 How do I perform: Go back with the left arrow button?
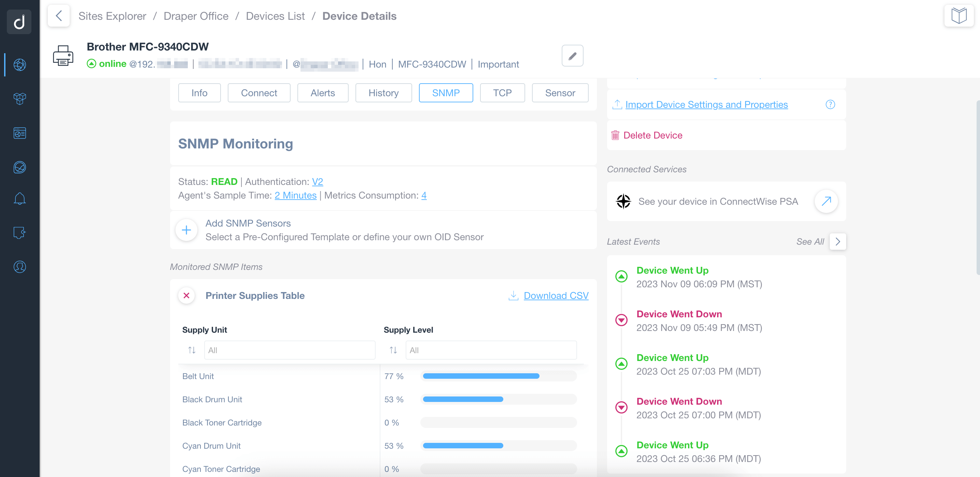pyautogui.click(x=59, y=16)
